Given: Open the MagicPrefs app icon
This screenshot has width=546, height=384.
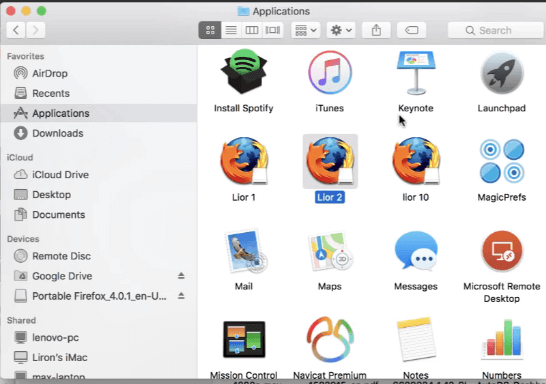Looking at the screenshot, I should pos(502,161).
